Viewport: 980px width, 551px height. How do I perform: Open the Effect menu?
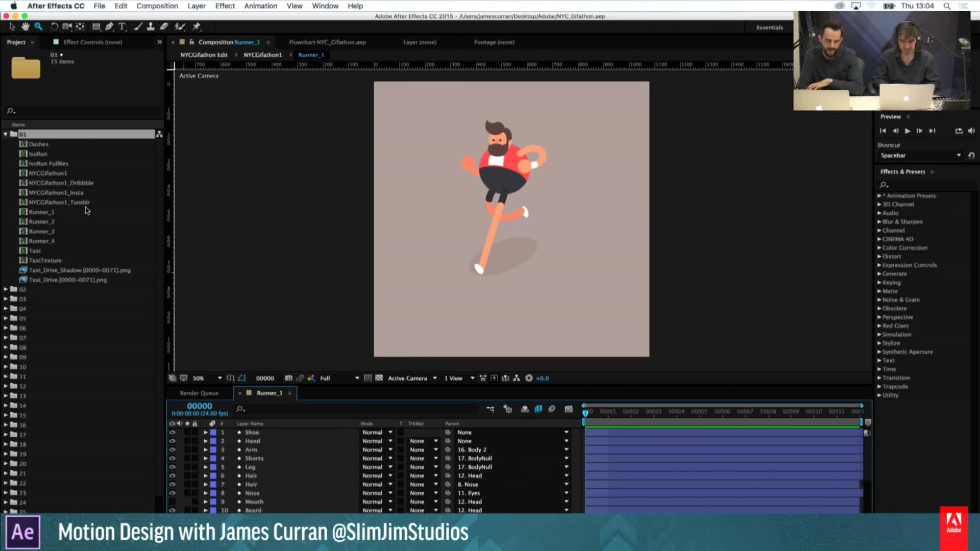pos(225,6)
